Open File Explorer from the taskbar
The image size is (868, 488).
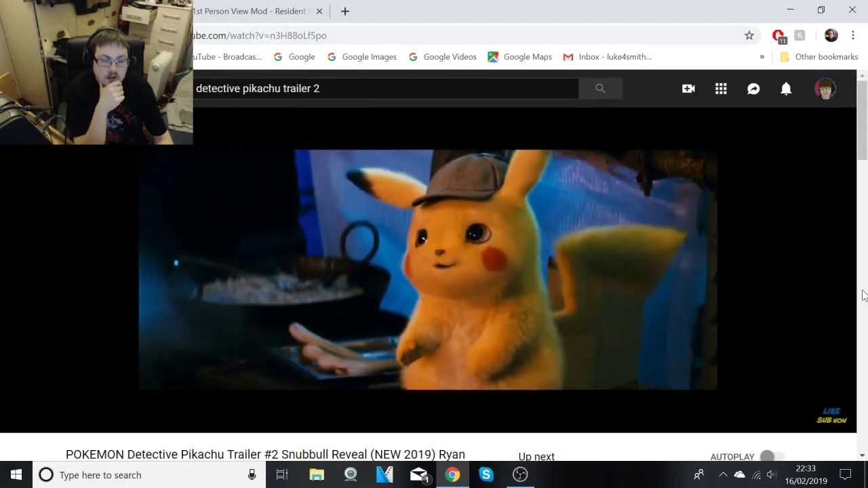pos(317,474)
